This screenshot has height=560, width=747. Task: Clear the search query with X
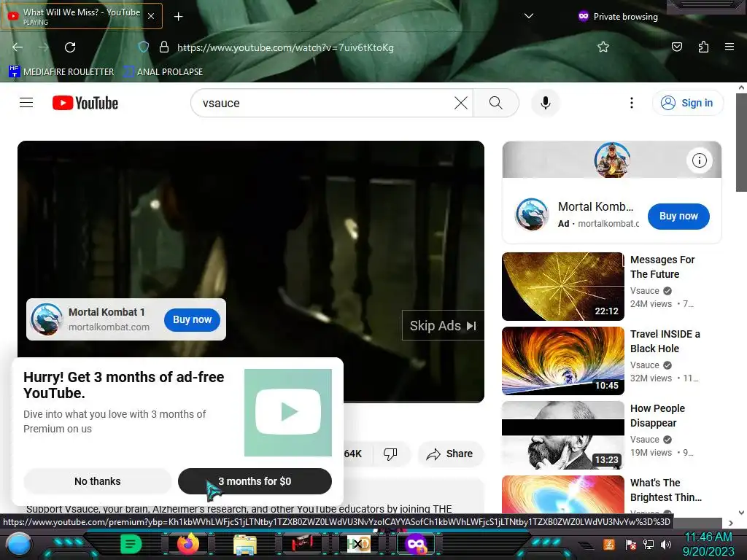[461, 103]
